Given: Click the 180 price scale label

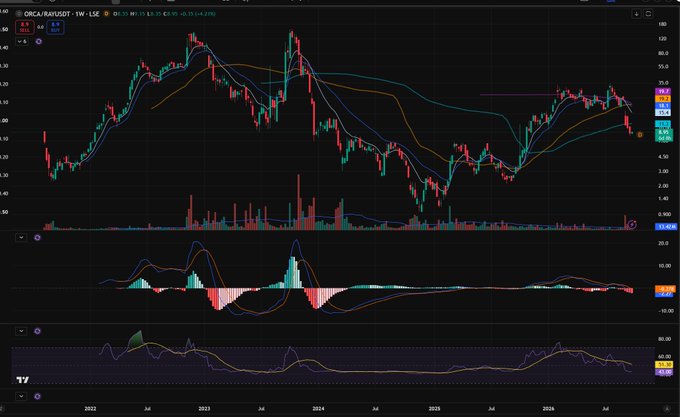Looking at the screenshot, I should click(x=662, y=24).
